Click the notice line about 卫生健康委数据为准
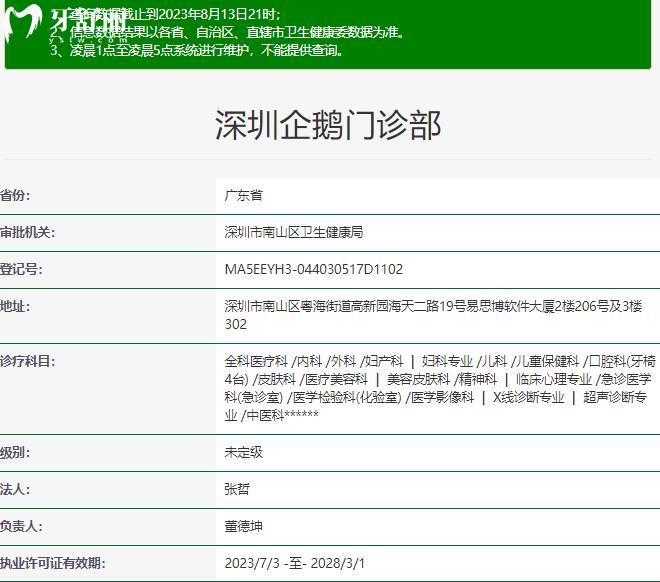Viewport: 660px width, 582px height. tap(227, 32)
